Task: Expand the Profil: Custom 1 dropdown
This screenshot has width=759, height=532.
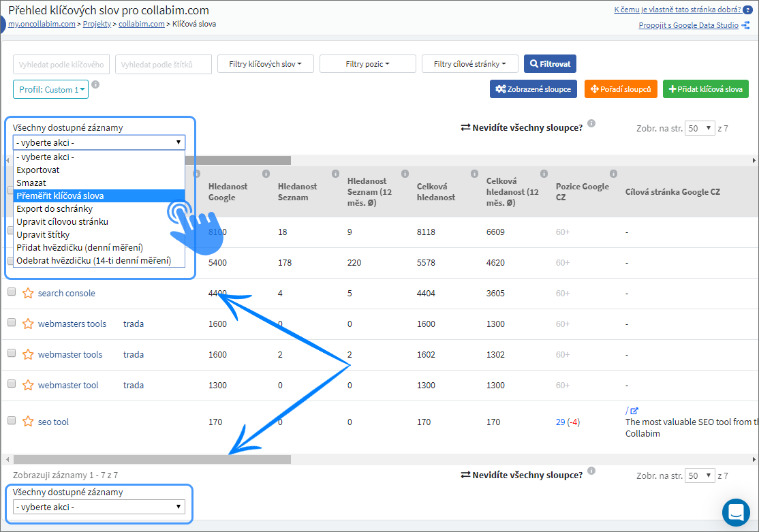Action: (51, 89)
